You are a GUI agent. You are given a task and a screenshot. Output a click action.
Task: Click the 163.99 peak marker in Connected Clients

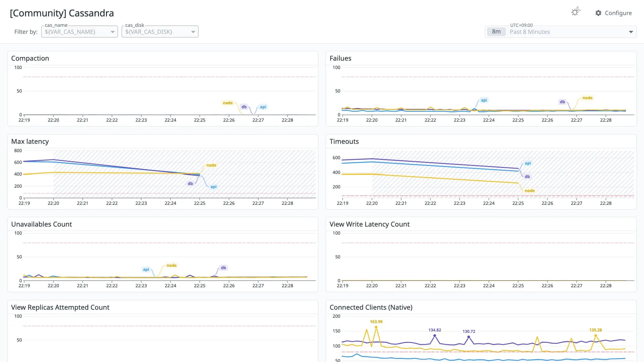376,327
